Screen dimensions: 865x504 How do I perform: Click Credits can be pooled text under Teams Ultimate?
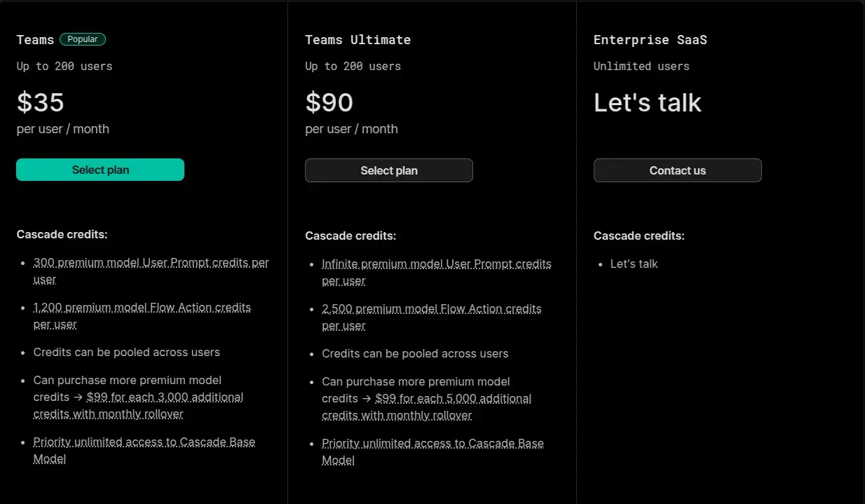click(x=415, y=354)
